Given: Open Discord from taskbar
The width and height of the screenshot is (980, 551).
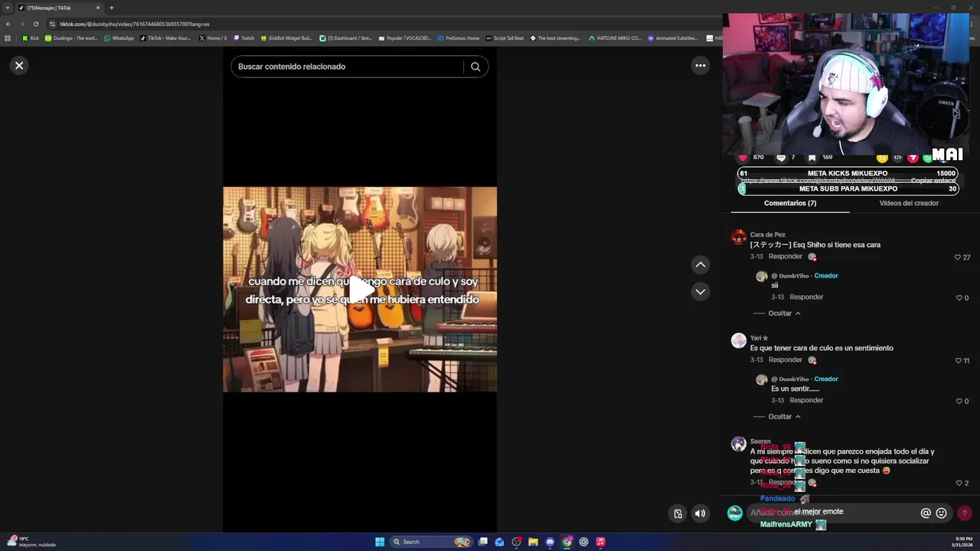Looking at the screenshot, I should (550, 542).
